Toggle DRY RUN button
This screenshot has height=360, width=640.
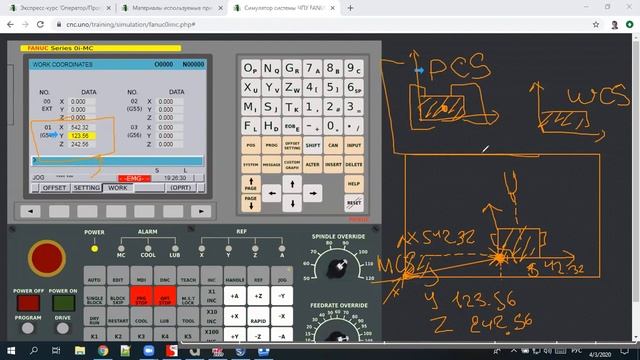coord(94,316)
